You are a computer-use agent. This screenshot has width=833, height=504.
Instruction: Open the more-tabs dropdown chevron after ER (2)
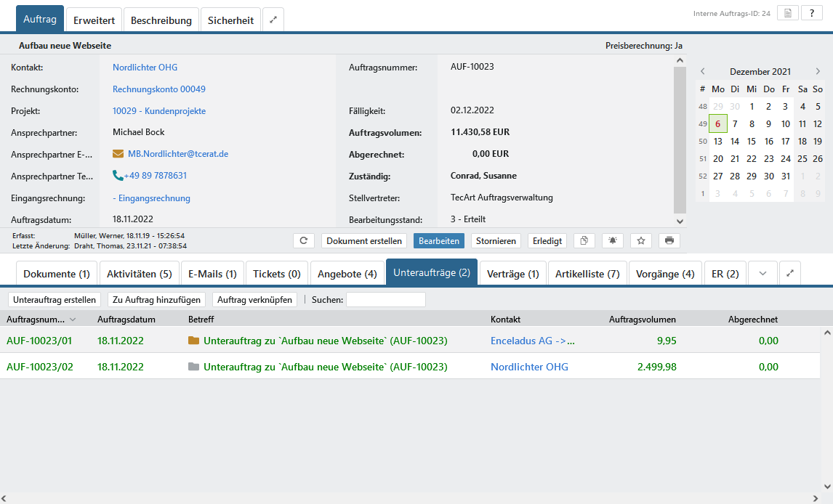762,274
